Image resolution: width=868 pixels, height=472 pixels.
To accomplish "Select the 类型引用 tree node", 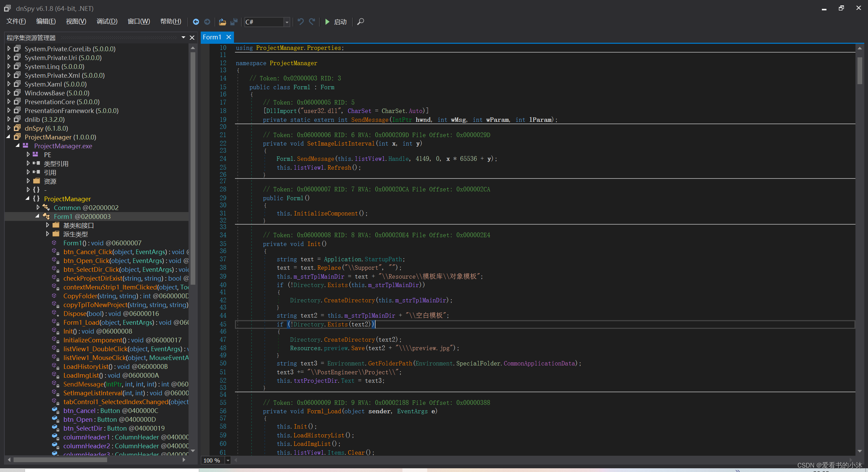I will pos(56,164).
